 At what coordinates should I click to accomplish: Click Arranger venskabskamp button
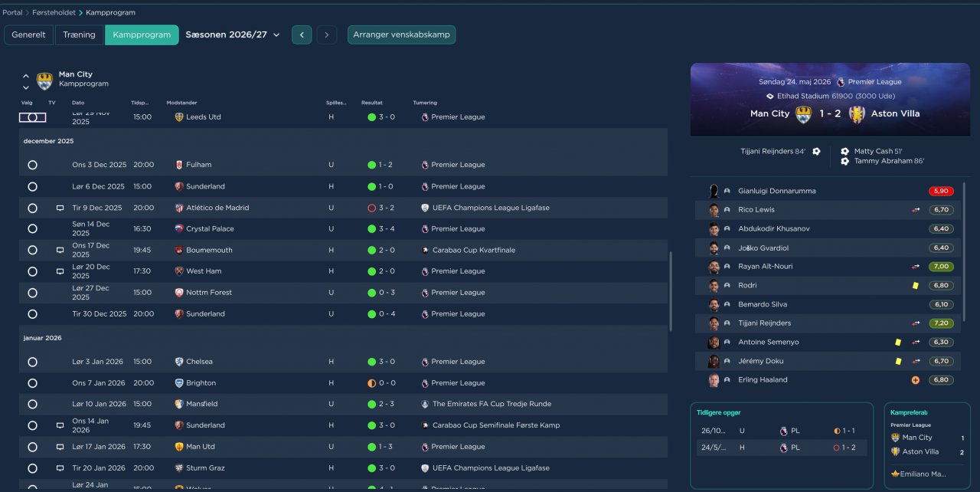[x=401, y=34]
